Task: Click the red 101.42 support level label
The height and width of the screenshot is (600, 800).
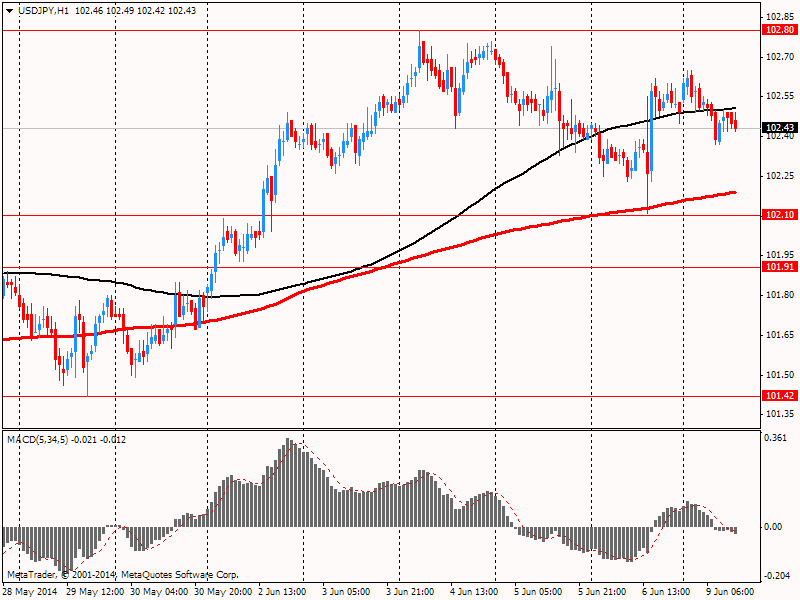Action: coord(779,396)
